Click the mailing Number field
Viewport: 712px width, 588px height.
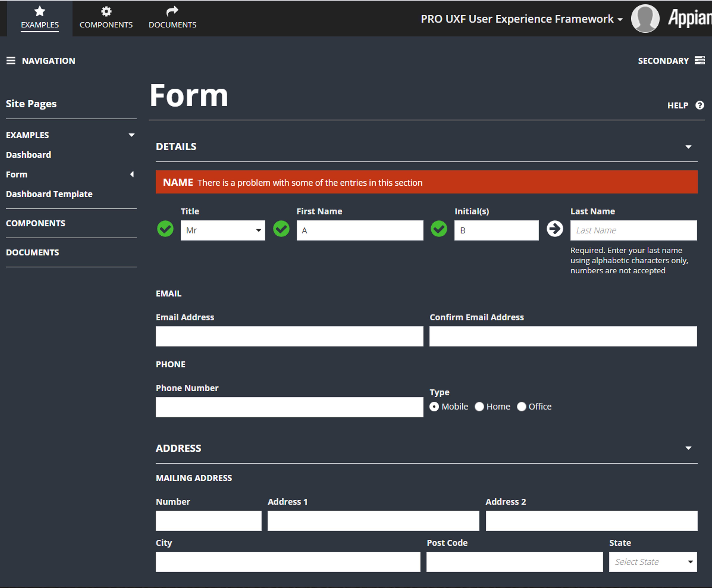click(x=209, y=521)
